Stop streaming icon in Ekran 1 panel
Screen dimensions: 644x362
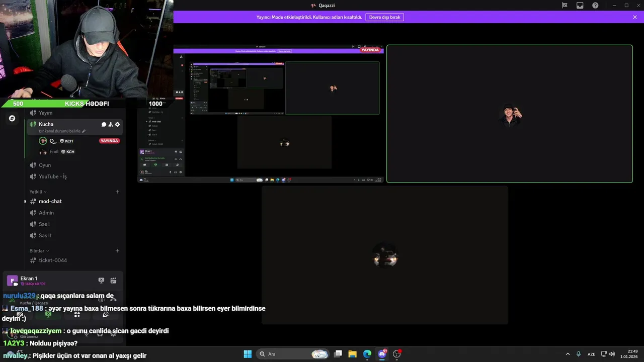[101, 281]
